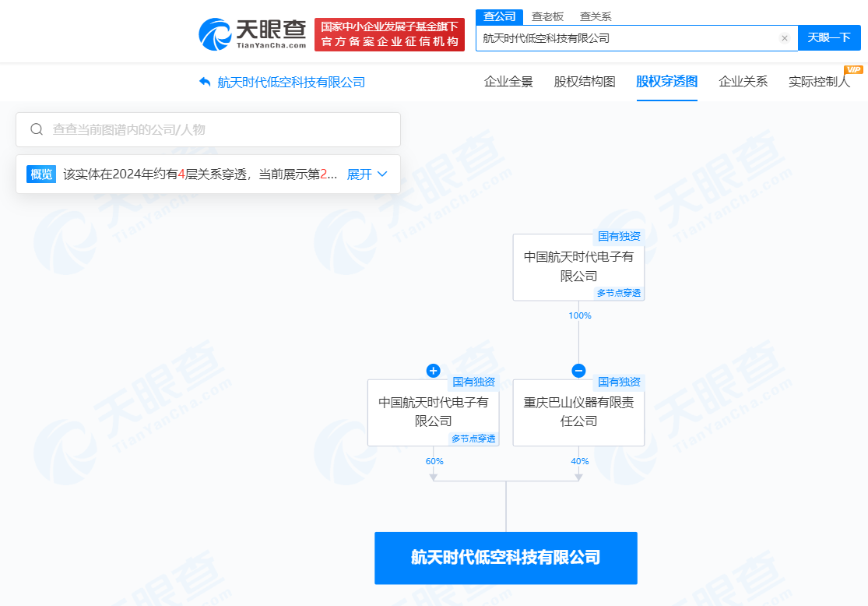The image size is (868, 606).
Task: Click the 航天时代低空科技有限公司 back link
Action: [291, 83]
